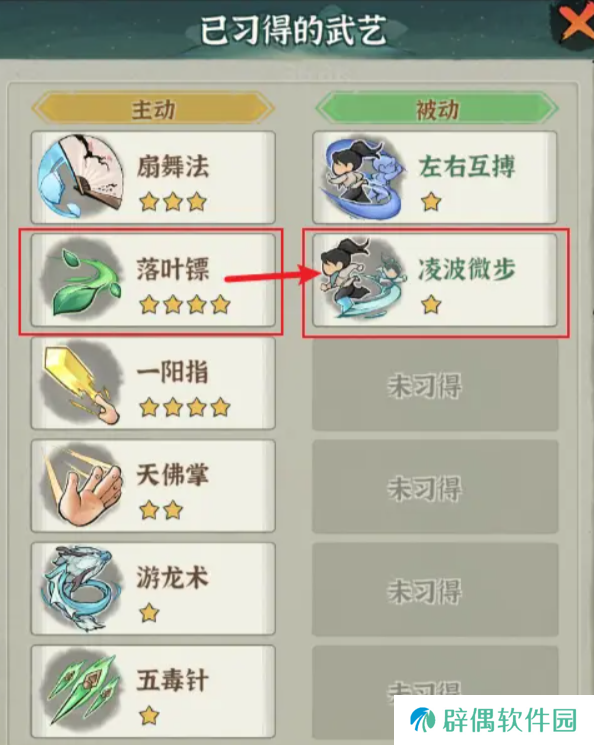Click the folding fan icon for 扇舞法
The width and height of the screenshot is (594, 745).
click(x=81, y=176)
